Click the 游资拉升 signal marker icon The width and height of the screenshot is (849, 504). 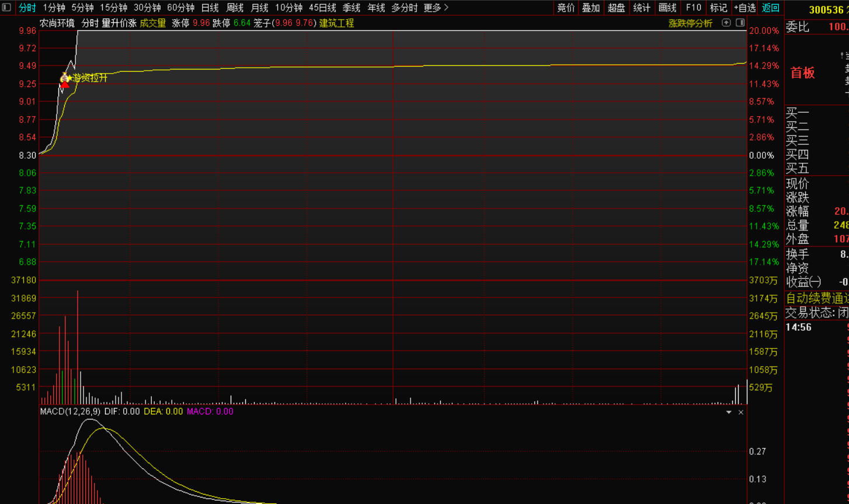tap(65, 79)
